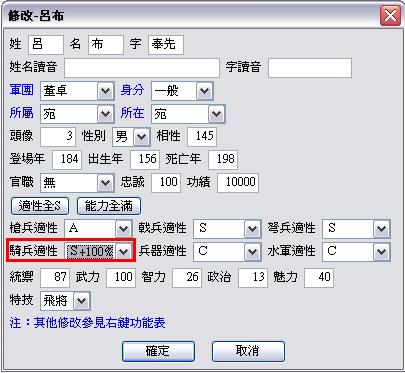
Task: Click the 出生年 field with 156
Action: (x=145, y=160)
